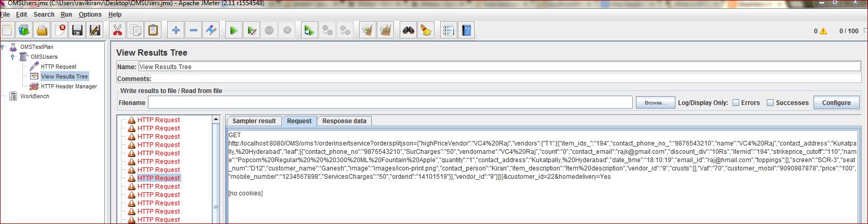The image size is (868, 224).
Task: Switch to the Sampler result tab
Action: tap(254, 121)
